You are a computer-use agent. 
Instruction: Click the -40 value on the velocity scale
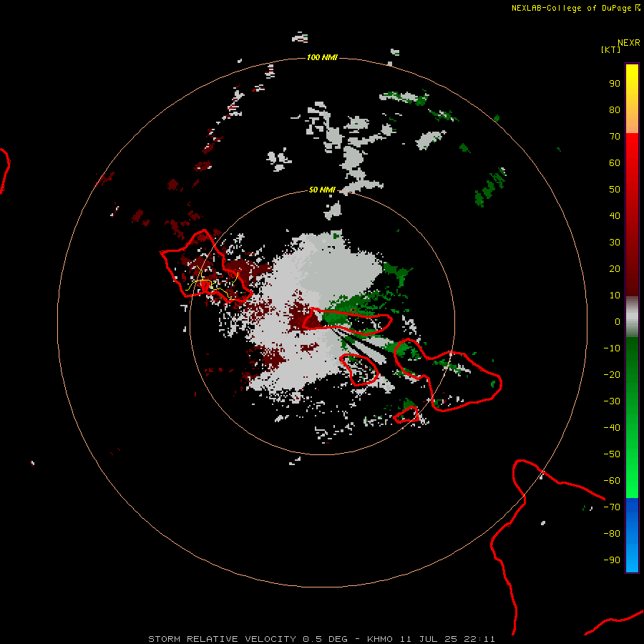point(612,428)
